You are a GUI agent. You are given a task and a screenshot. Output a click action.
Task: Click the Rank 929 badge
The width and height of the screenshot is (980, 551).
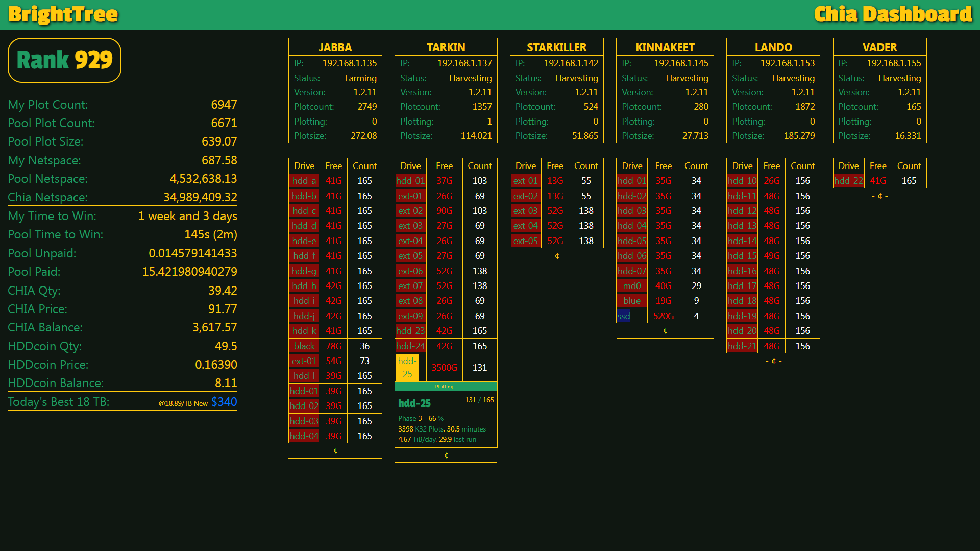click(x=64, y=60)
